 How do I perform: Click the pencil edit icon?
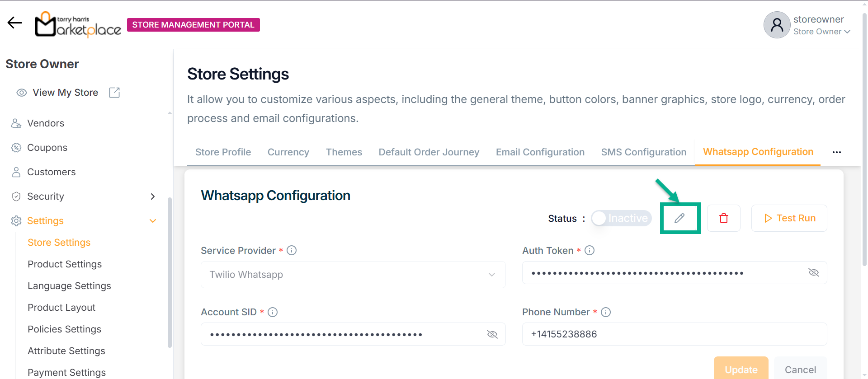[679, 218]
